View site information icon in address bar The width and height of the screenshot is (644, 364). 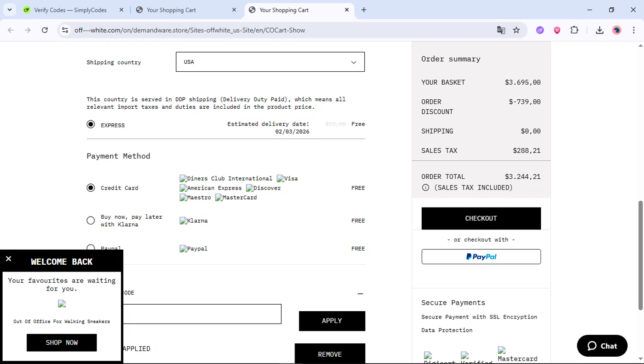pyautogui.click(x=65, y=30)
